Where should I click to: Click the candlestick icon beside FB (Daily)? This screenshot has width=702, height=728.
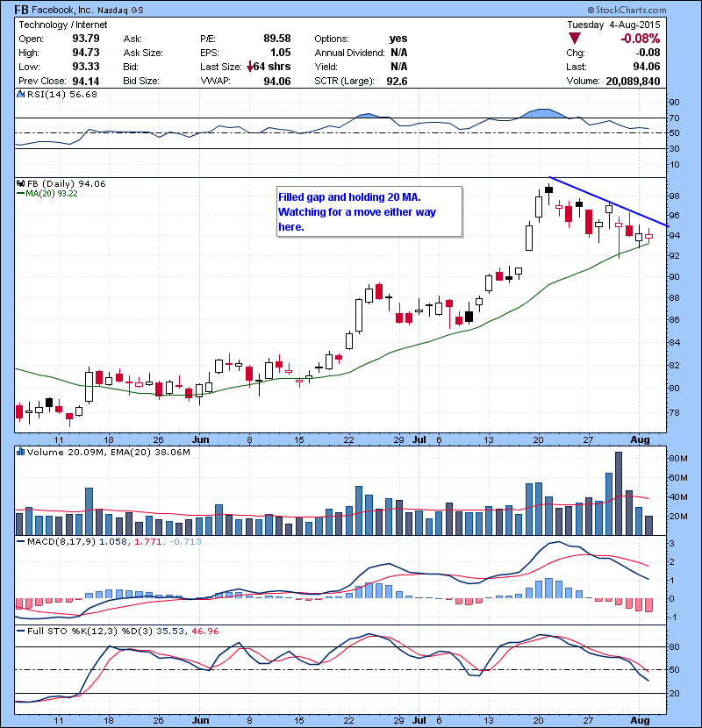click(20, 183)
